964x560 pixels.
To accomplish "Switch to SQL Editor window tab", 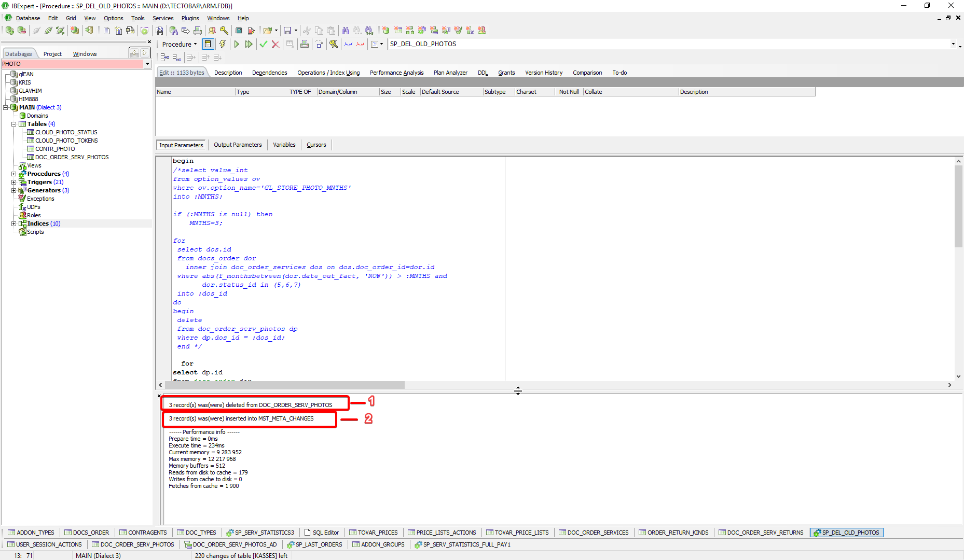I will 322,533.
